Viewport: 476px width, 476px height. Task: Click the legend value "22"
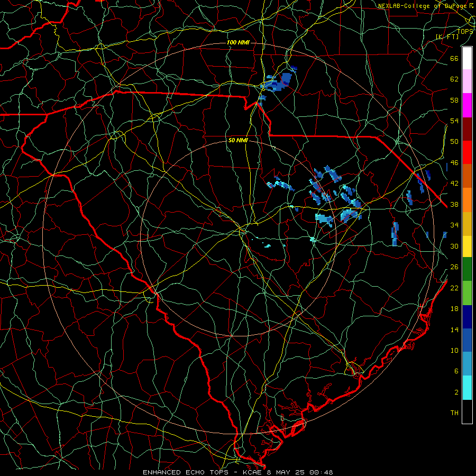pyautogui.click(x=454, y=288)
